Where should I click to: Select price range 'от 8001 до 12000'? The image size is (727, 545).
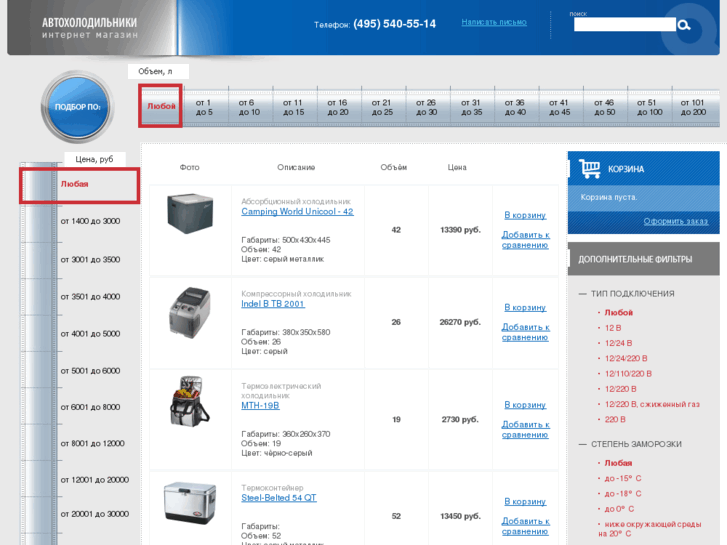pyautogui.click(x=92, y=443)
